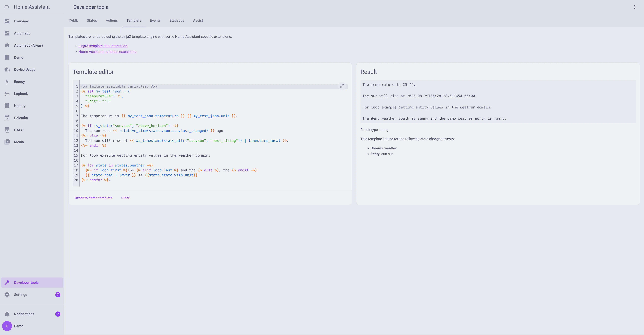
Task: Go to the Events tab
Action: [x=155, y=21]
